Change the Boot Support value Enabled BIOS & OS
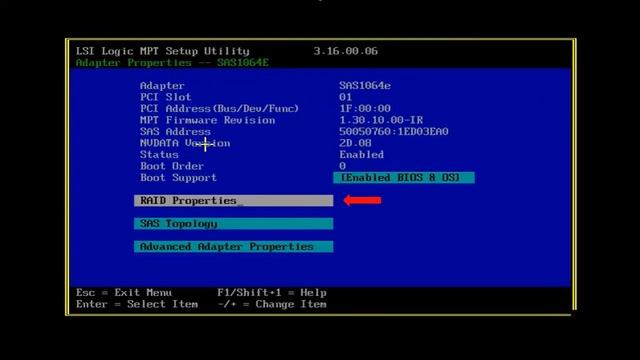The height and width of the screenshot is (360, 640). pyautogui.click(x=404, y=178)
